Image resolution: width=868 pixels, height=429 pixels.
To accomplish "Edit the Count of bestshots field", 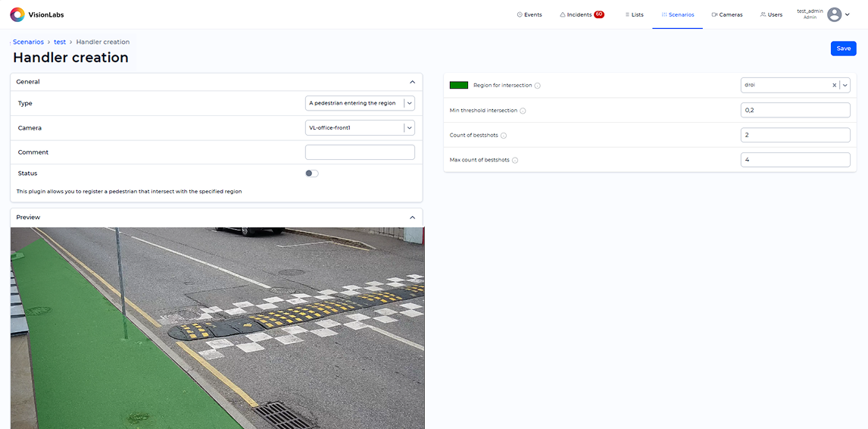I will (x=795, y=135).
